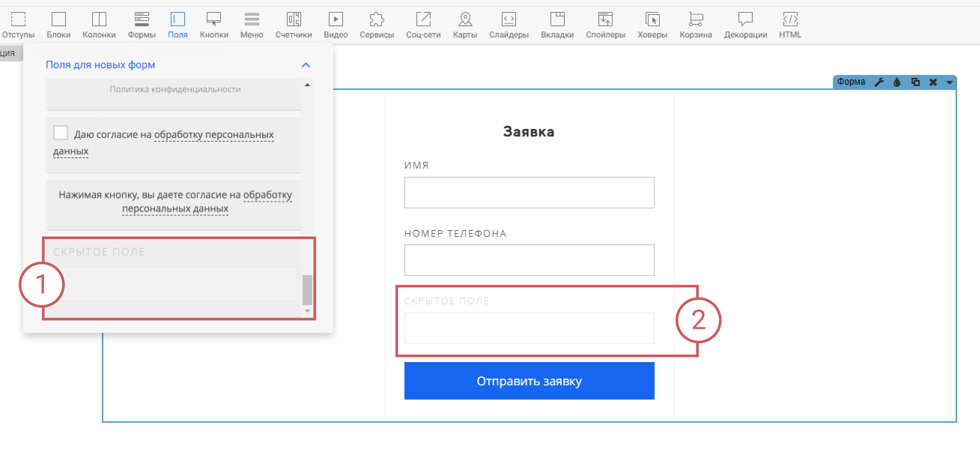Screen dimensions: 980x449
Task: Click the fields list scrollbar thumb
Action: point(307,289)
